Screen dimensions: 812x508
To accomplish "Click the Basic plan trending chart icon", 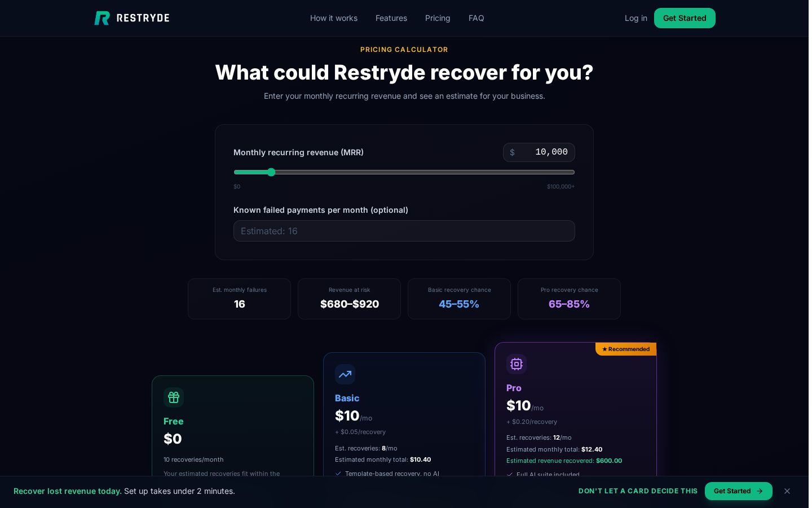I will tap(345, 374).
